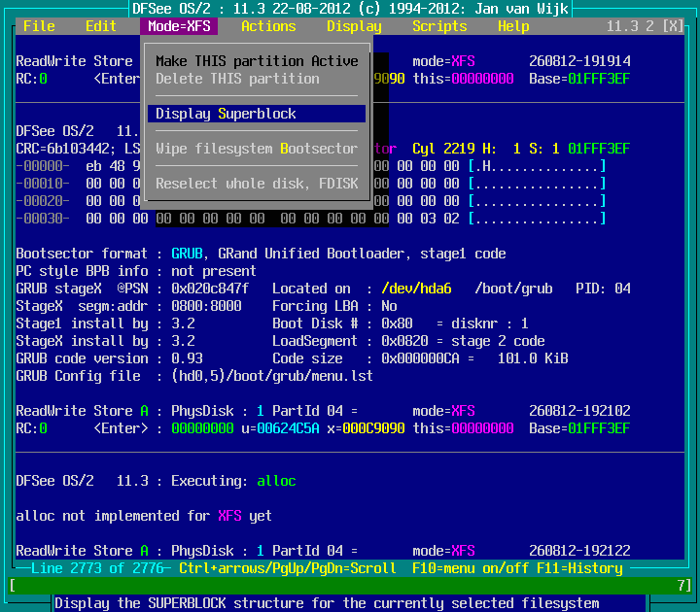
Task: Expand the Display menu
Action: (x=354, y=26)
